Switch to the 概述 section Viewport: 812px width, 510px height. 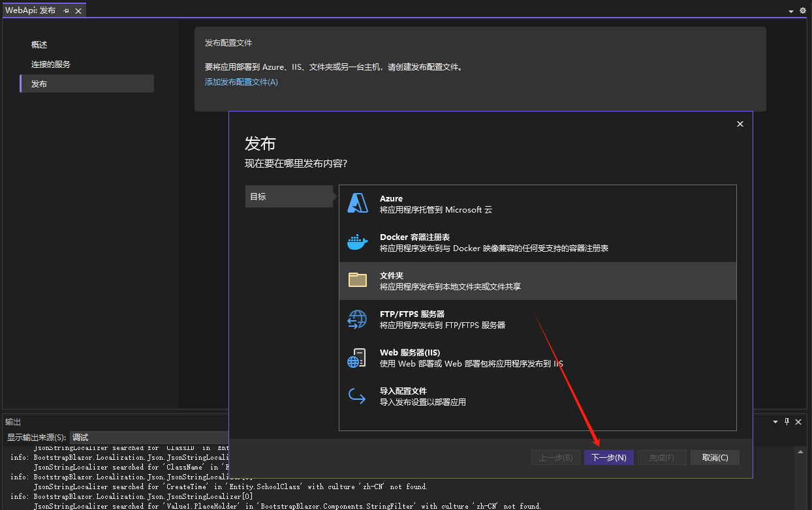tap(37, 44)
